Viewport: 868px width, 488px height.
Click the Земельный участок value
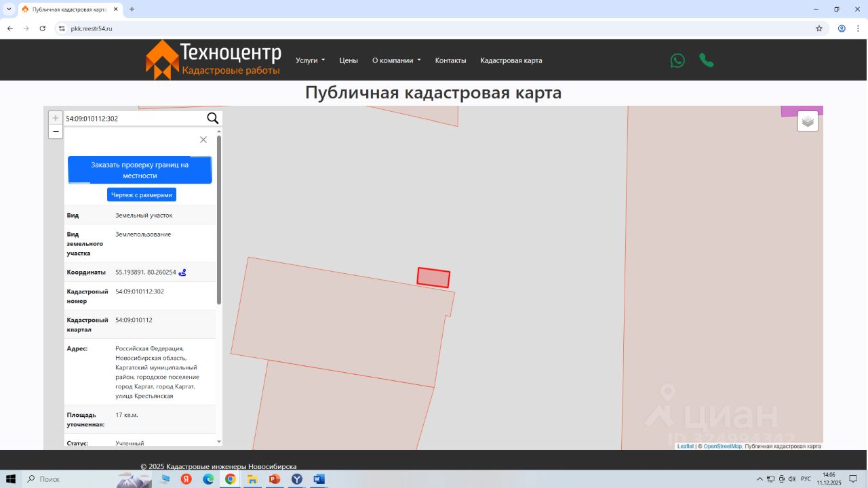(x=144, y=216)
